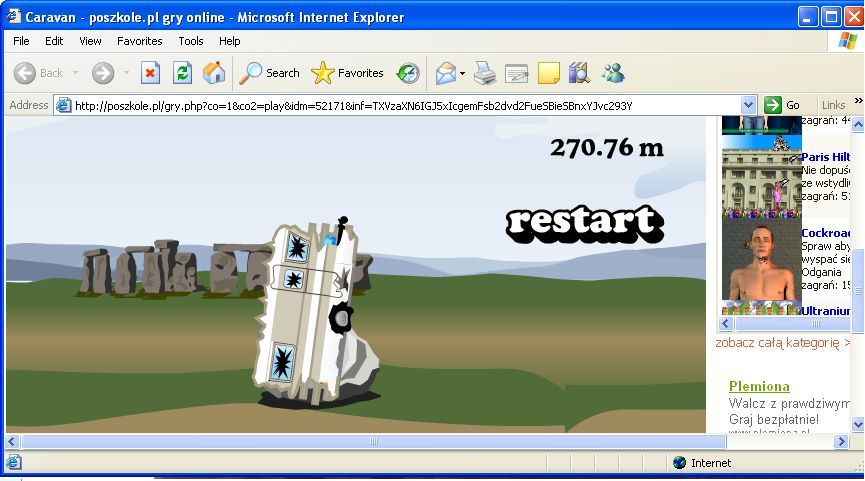Click the Edit page toolbar icon
This screenshot has width=865, height=481.
517,73
